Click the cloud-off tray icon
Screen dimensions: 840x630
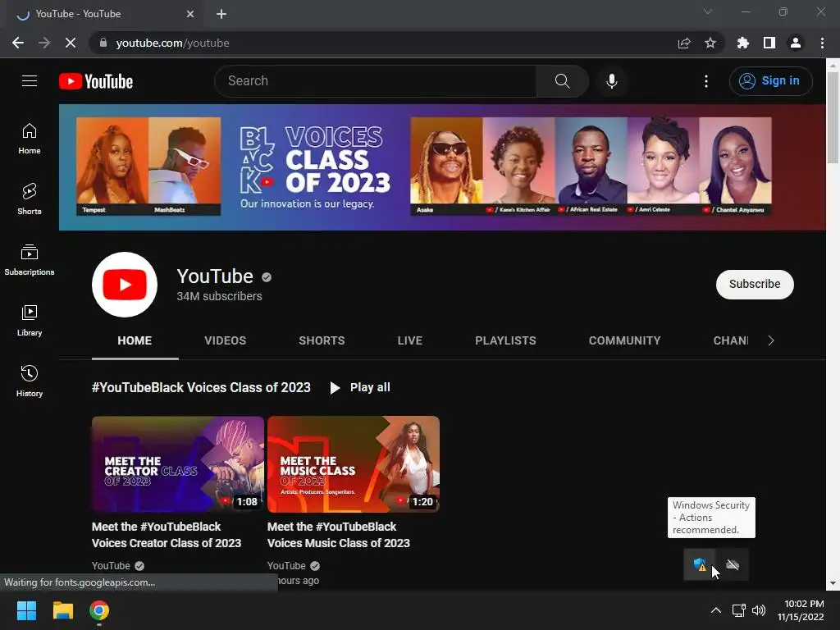pos(733,564)
